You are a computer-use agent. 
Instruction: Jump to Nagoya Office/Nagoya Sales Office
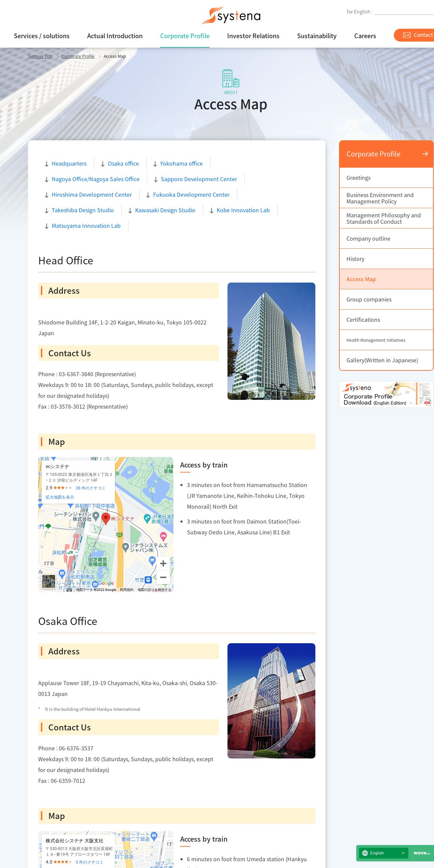(96, 179)
